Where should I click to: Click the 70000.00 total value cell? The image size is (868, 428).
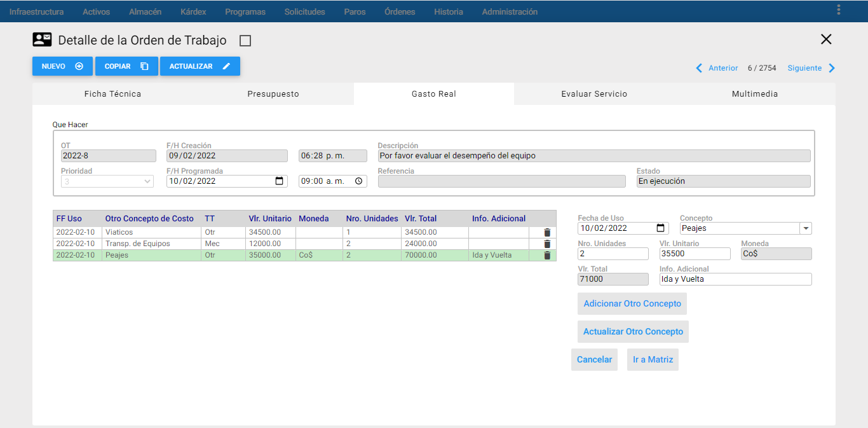coord(435,255)
